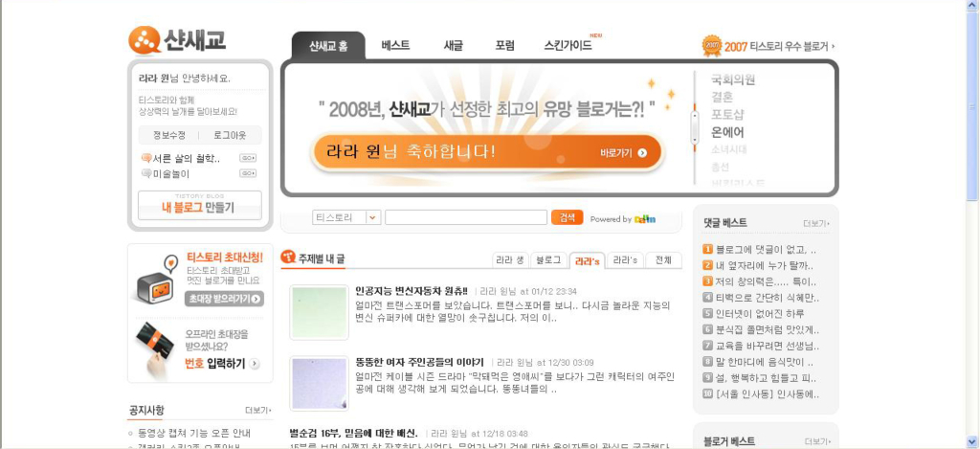The image size is (980, 449).
Task: Select the orange 라라's active tab
Action: pos(587,261)
